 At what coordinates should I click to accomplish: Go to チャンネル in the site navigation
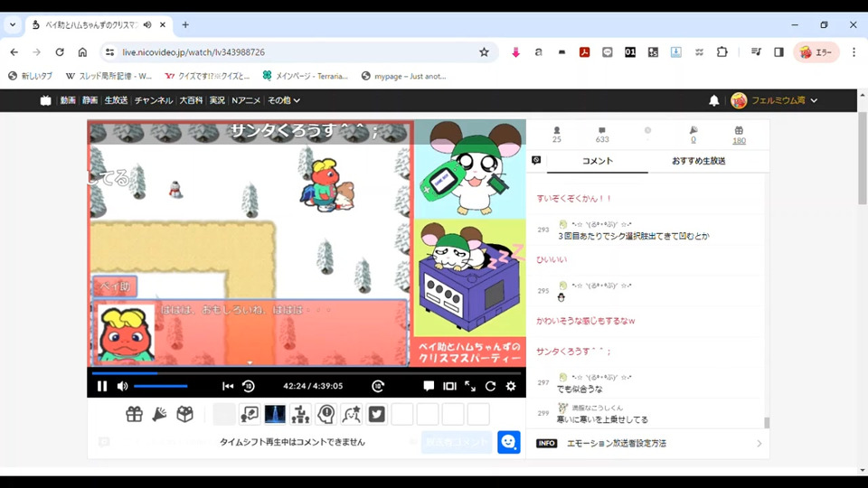[x=154, y=100]
